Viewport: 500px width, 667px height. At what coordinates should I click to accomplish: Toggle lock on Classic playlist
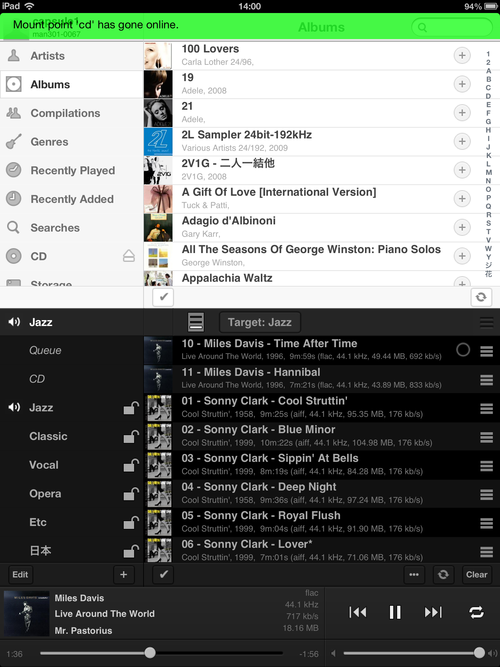tap(131, 436)
